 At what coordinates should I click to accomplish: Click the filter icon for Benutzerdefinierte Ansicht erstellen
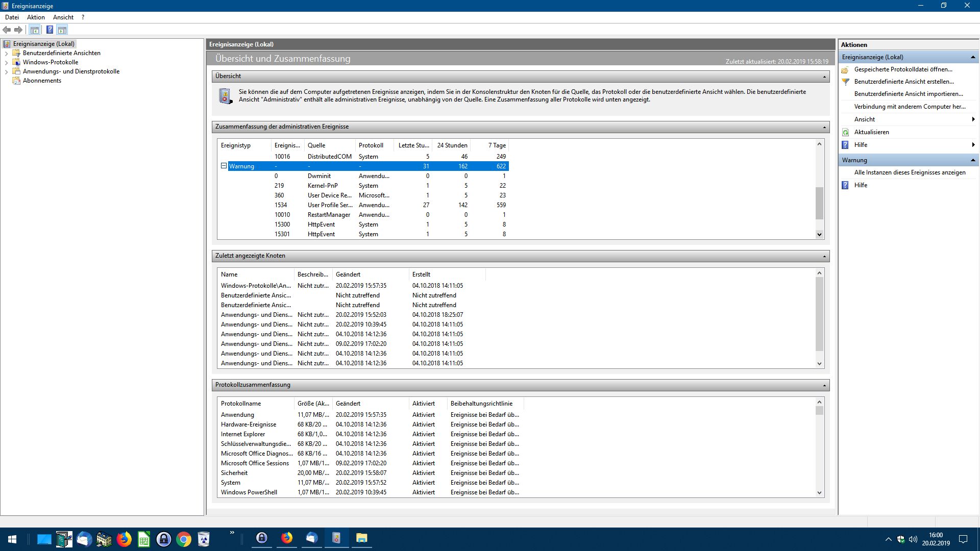[x=845, y=82]
